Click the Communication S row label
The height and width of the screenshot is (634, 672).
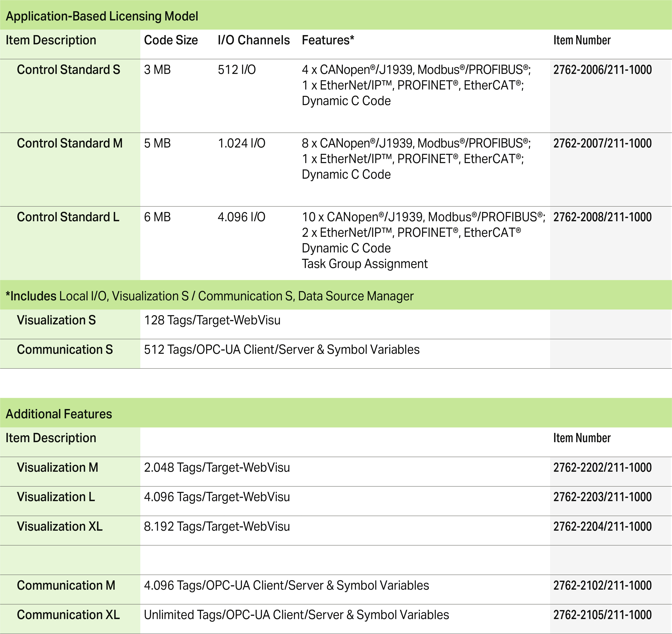(x=65, y=349)
